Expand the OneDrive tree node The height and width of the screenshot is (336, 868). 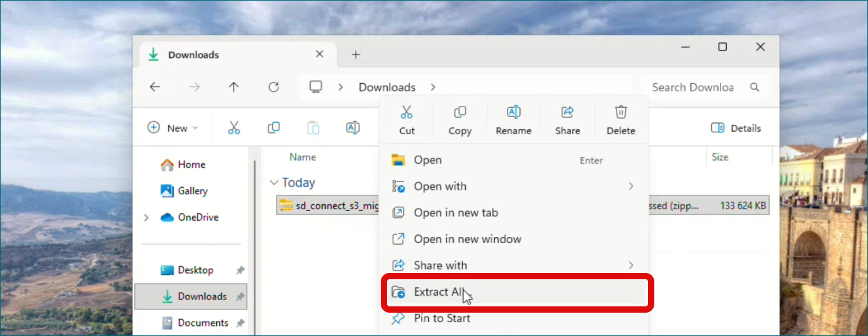point(147,217)
